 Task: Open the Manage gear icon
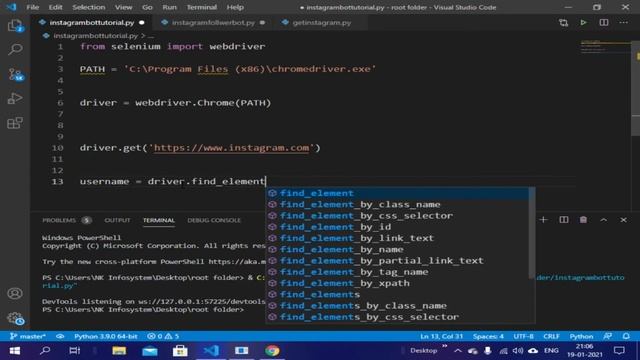pyautogui.click(x=16, y=318)
